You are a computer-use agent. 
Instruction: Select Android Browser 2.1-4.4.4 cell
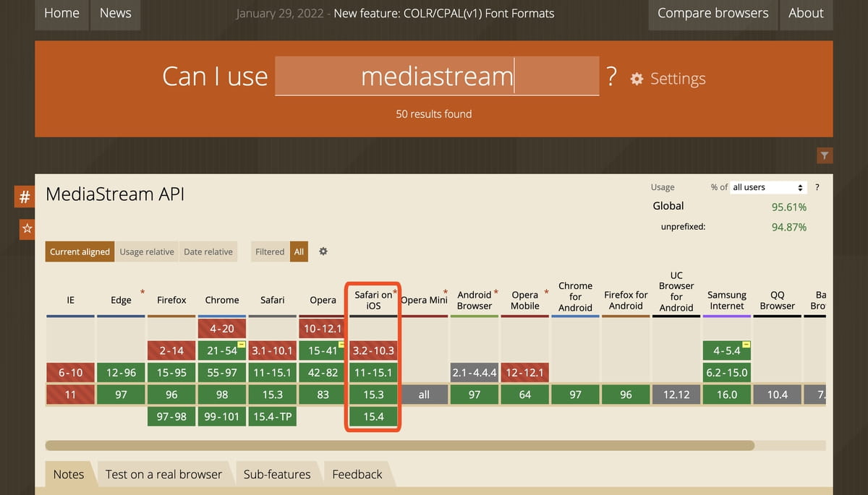point(475,372)
